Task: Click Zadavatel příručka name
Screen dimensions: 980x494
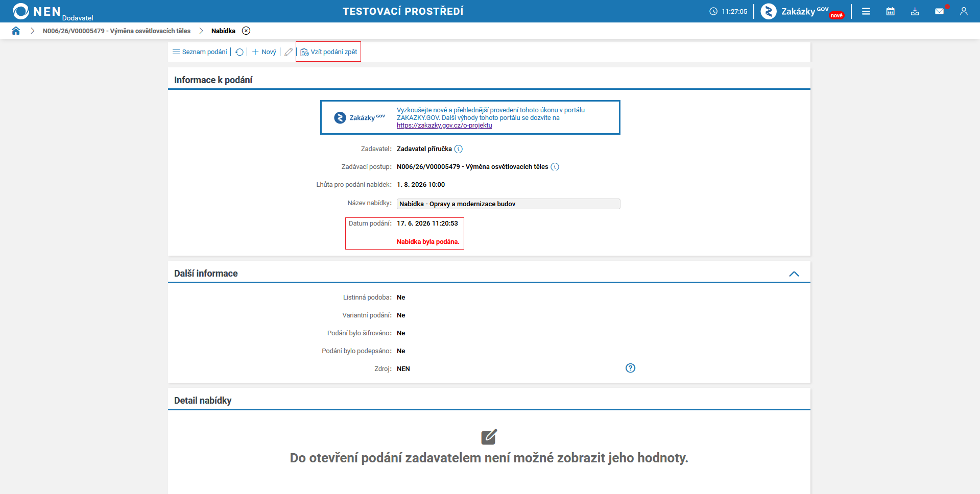Action: coord(424,149)
